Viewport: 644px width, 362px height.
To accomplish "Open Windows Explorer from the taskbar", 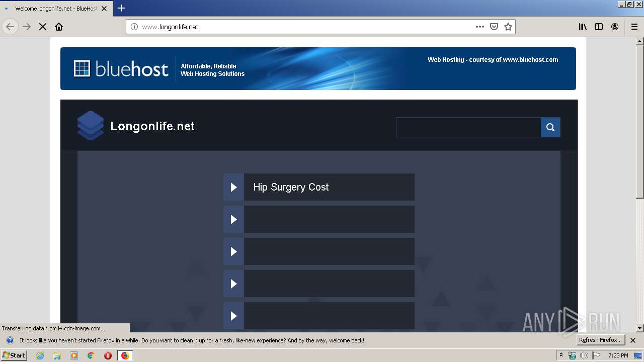I will click(57, 355).
